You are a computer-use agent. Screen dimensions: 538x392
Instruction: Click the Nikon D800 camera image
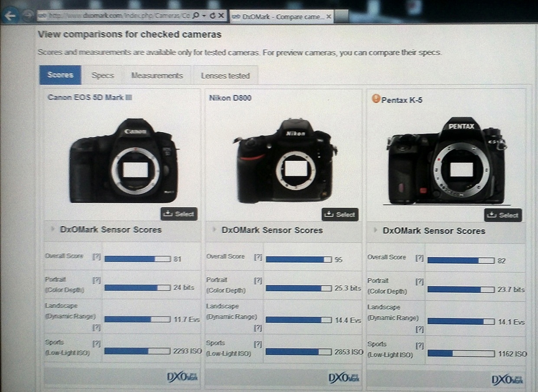[285, 161]
